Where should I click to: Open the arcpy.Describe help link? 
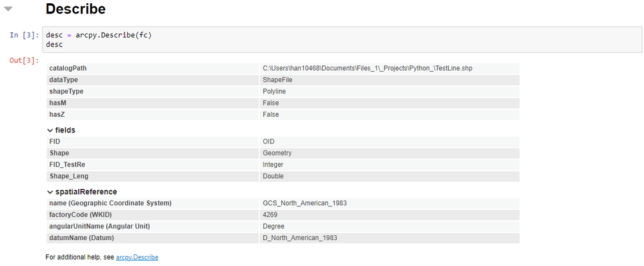click(x=137, y=257)
